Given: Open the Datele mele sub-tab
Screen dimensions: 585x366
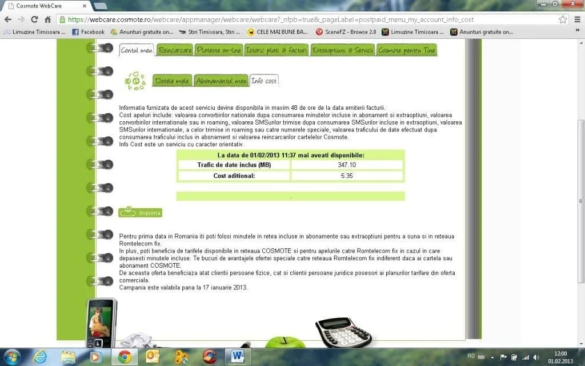Looking at the screenshot, I should [x=172, y=81].
